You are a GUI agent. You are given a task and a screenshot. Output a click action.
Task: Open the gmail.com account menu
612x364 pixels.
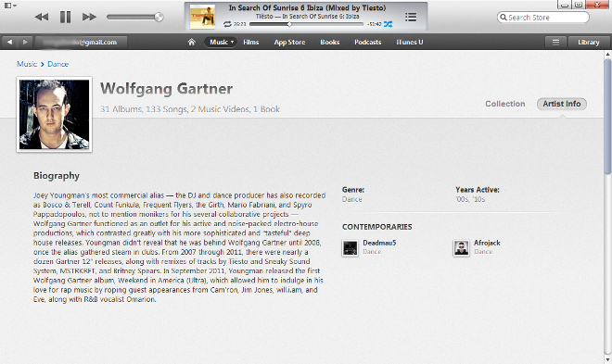82,42
